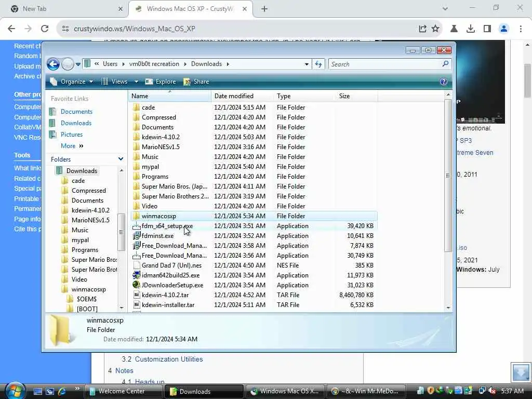Select Grand Dad 7 (Unl).nes file
Viewport: 532px width, 399px height.
pyautogui.click(x=171, y=265)
